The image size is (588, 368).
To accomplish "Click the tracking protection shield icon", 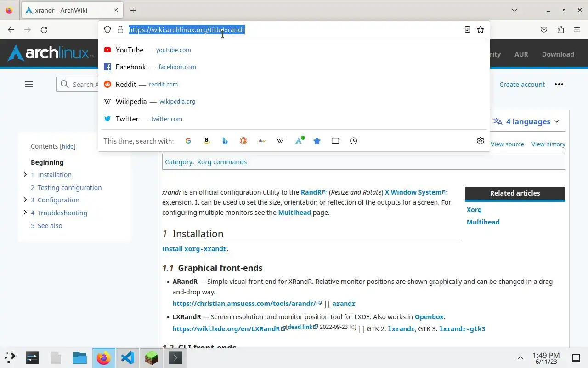I will click(107, 29).
